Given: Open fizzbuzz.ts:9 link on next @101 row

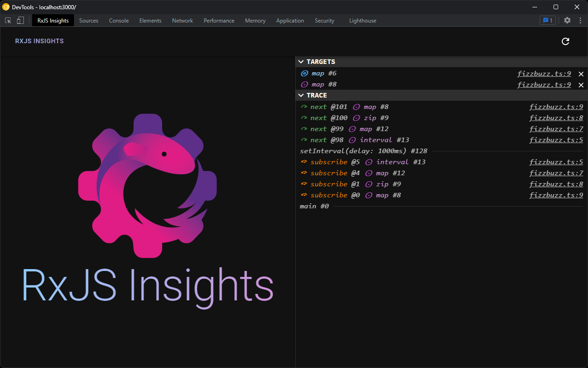Looking at the screenshot, I should pyautogui.click(x=556, y=107).
